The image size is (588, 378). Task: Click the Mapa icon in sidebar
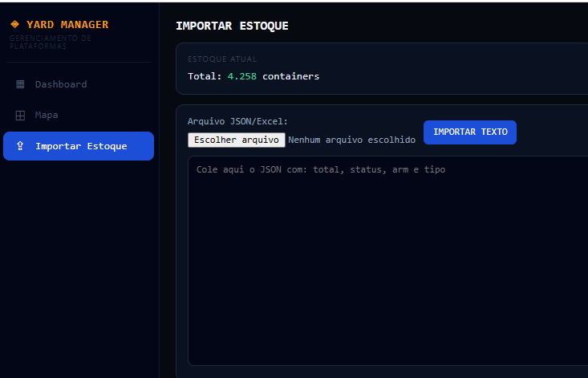[x=20, y=115]
